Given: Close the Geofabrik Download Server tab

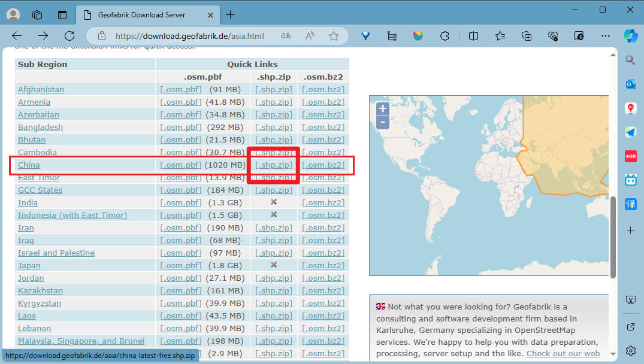Looking at the screenshot, I should [x=210, y=15].
